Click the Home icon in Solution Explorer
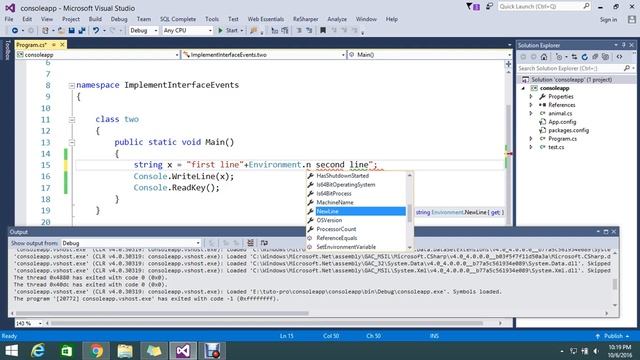Image resolution: width=640 pixels, height=360 pixels. [544, 57]
